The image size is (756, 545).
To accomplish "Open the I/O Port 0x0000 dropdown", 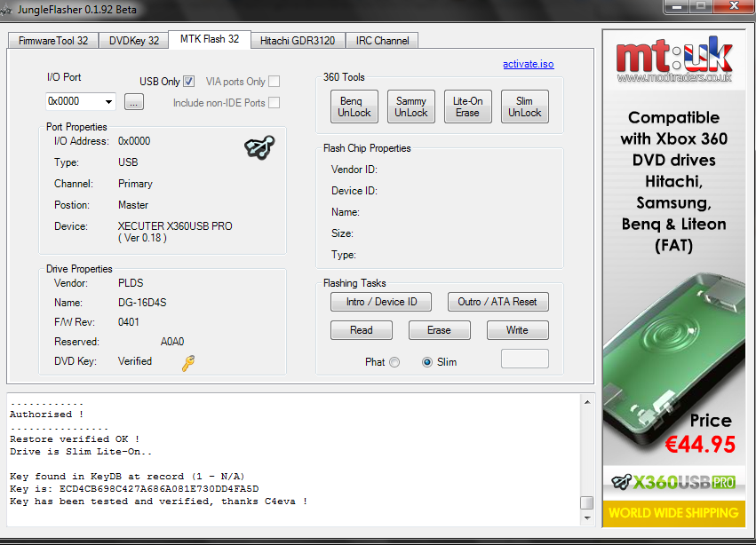I will [x=108, y=102].
